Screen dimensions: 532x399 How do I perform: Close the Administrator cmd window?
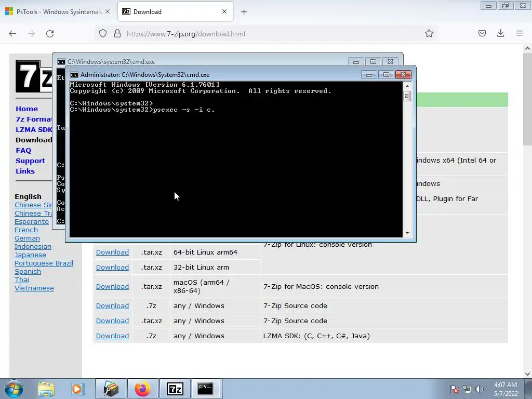[403, 75]
